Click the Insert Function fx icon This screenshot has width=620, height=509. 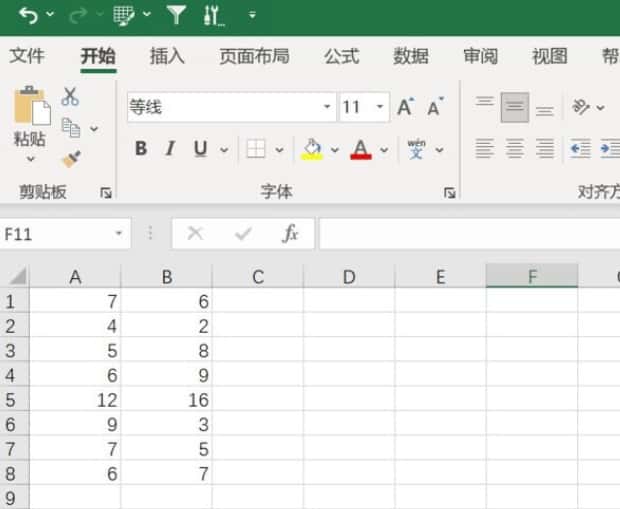click(290, 233)
